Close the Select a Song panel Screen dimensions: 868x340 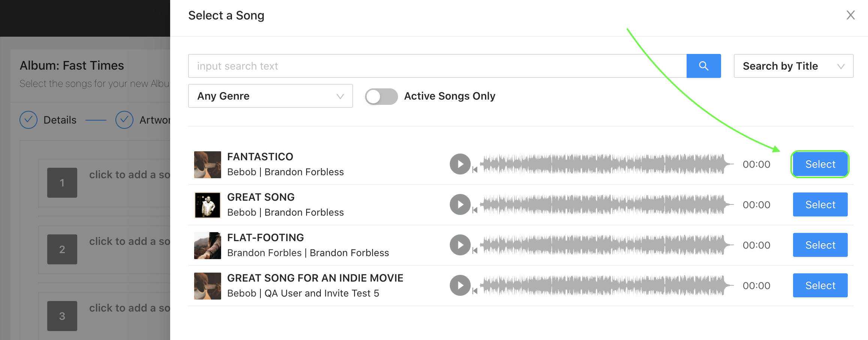click(x=850, y=15)
